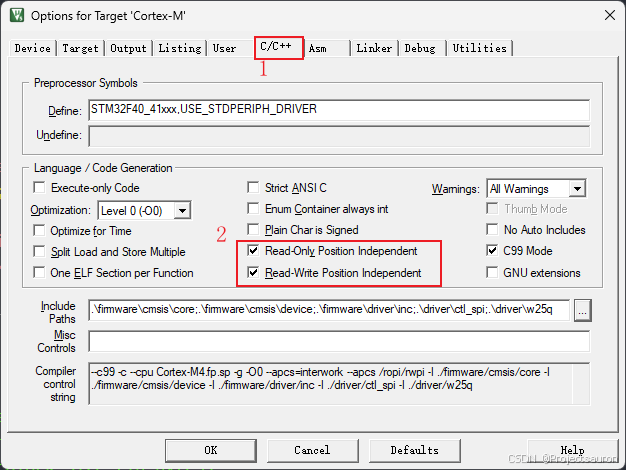Go to the Utilities tab
Screen dimensions: 626x470
478,48
